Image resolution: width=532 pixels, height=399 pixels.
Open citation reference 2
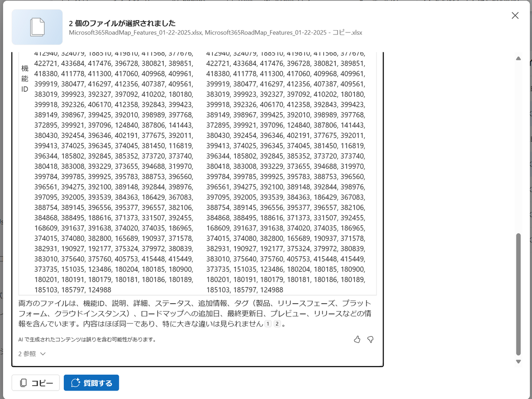(277, 324)
